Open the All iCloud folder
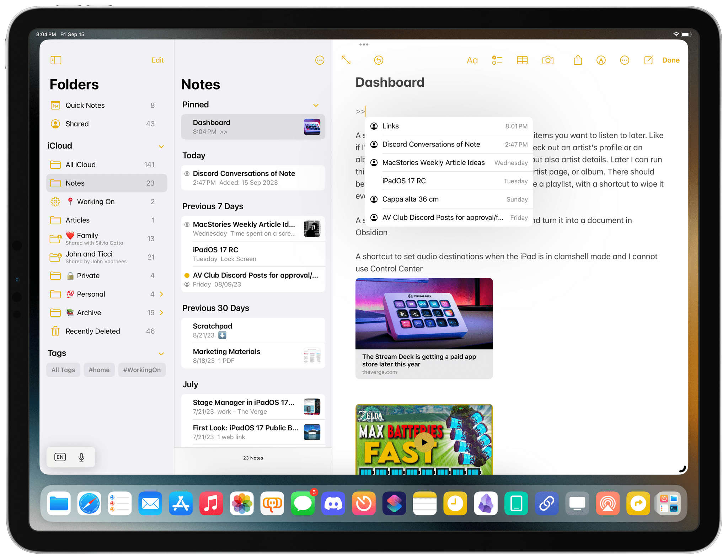728x560 pixels. click(107, 165)
